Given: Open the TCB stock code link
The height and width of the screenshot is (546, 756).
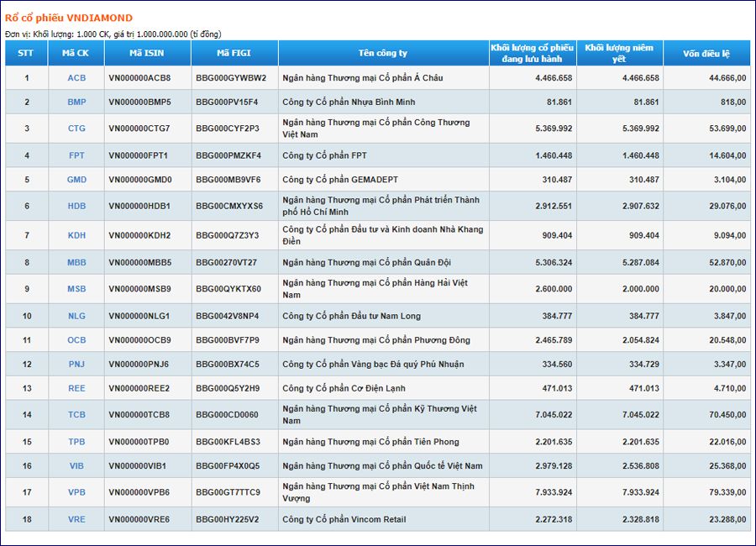Looking at the screenshot, I should pyautogui.click(x=76, y=415).
